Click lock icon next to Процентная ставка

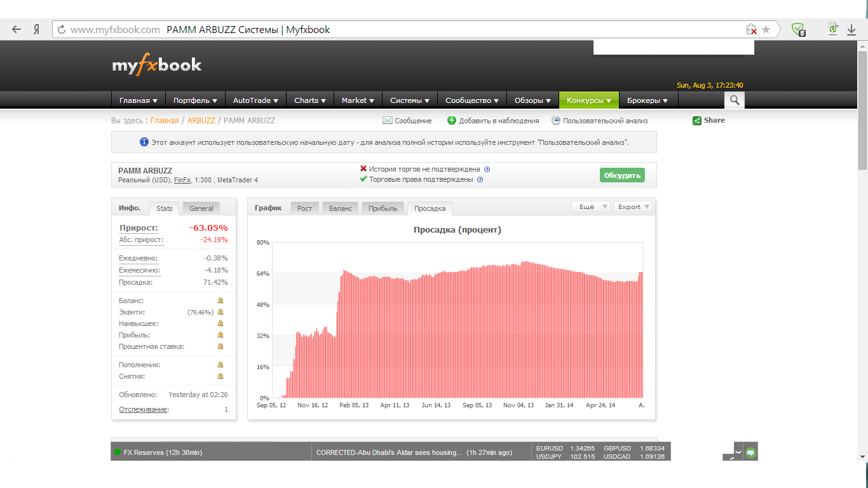tap(220, 346)
